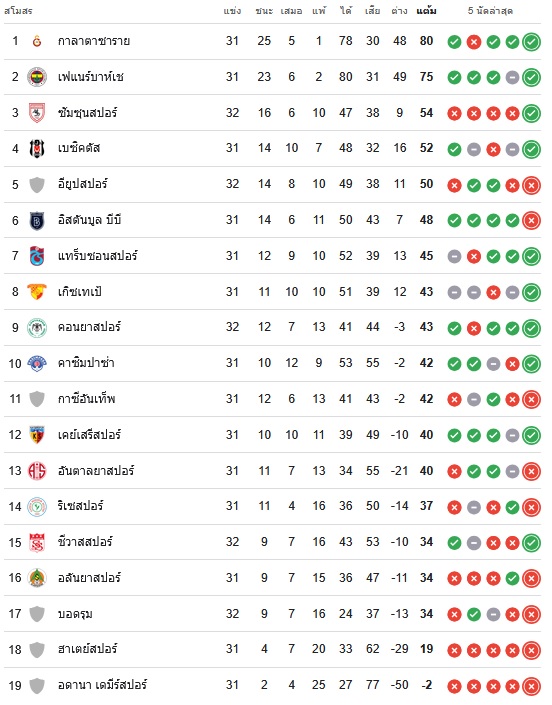This screenshot has width=552, height=705.
Task: Click the Antalyaspor crest in row 13
Action: pyautogui.click(x=37, y=471)
